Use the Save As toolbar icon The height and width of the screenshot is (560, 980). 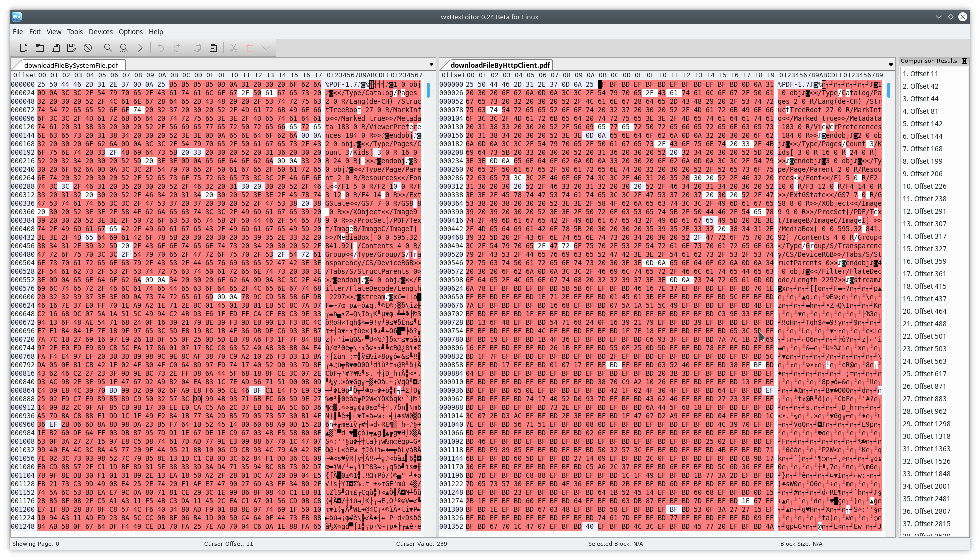pos(72,48)
